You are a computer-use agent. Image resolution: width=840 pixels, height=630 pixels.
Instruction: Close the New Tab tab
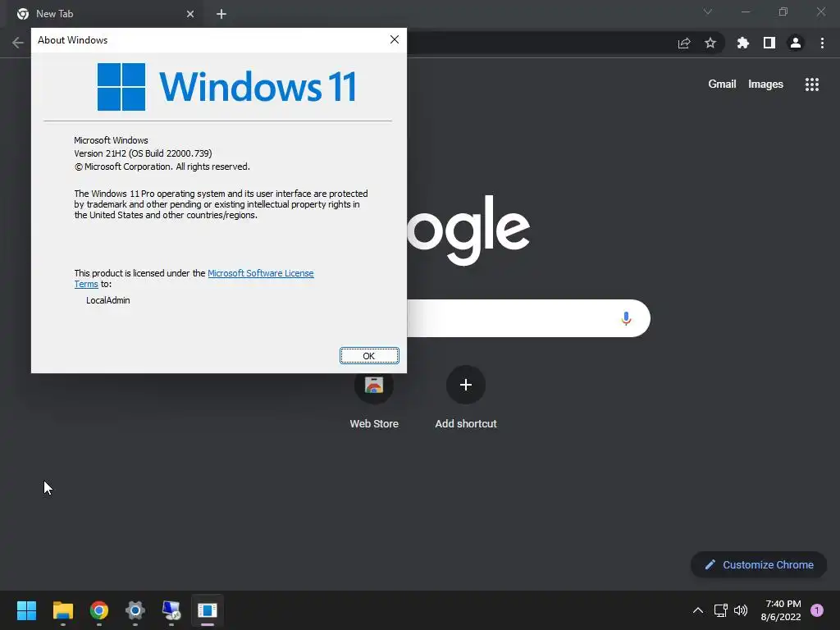point(190,14)
